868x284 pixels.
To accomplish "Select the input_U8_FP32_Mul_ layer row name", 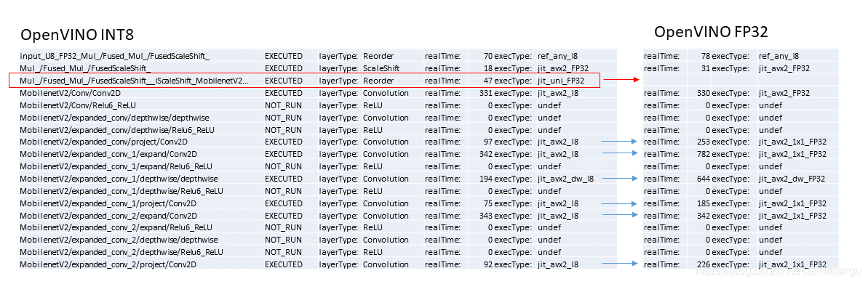I will click(x=114, y=56).
